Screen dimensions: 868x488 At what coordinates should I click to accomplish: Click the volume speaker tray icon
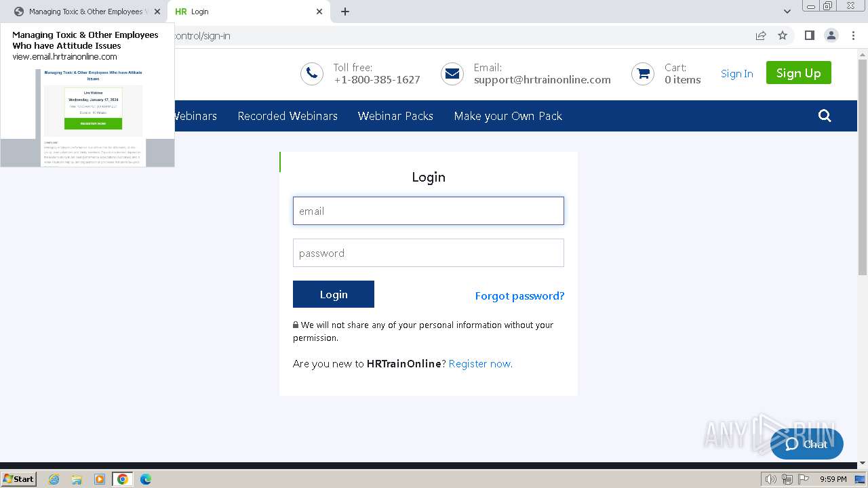770,479
